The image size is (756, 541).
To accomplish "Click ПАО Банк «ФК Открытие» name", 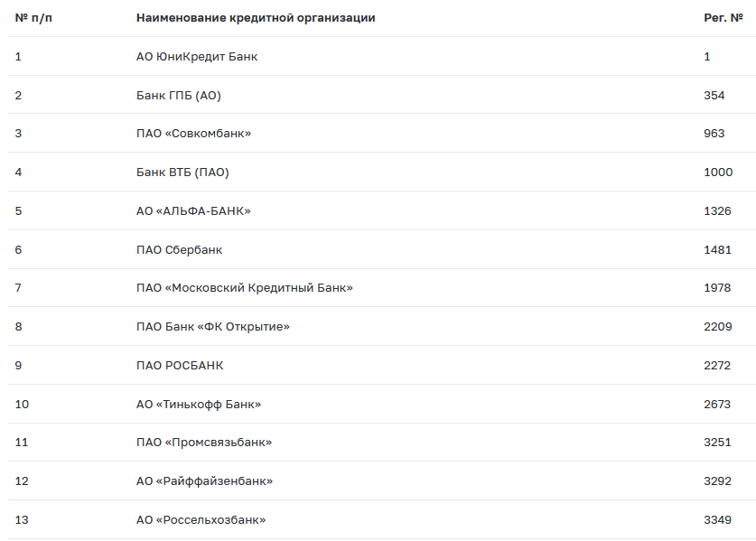I will pyautogui.click(x=213, y=327).
